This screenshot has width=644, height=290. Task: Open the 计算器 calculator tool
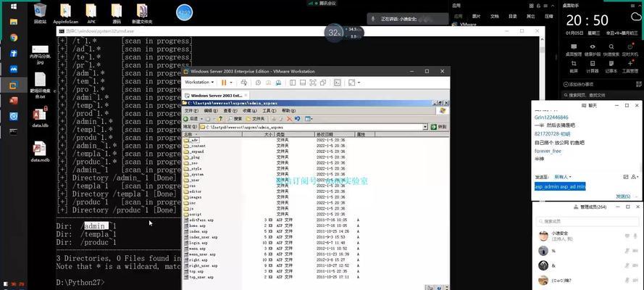point(593,67)
